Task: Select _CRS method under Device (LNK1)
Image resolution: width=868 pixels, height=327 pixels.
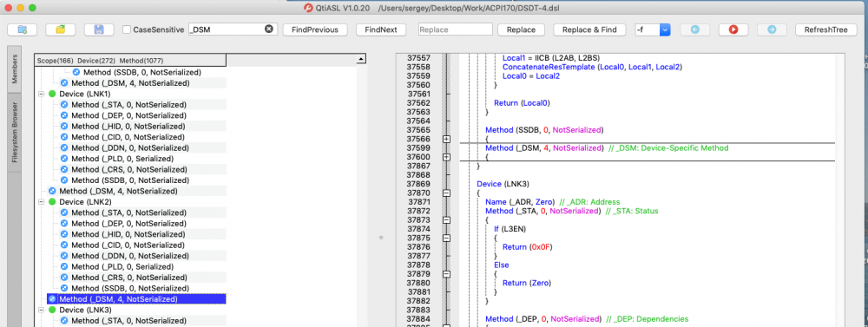Action: pyautogui.click(x=129, y=169)
